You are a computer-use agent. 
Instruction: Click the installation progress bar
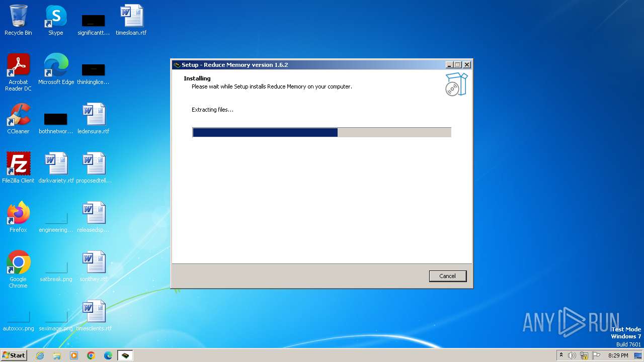tap(321, 132)
